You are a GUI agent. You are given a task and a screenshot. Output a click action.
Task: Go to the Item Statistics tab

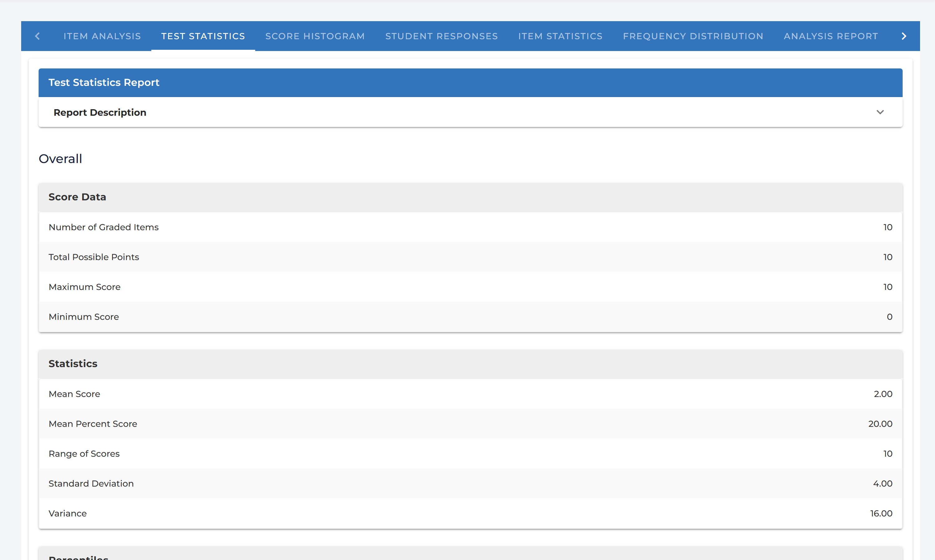point(560,36)
